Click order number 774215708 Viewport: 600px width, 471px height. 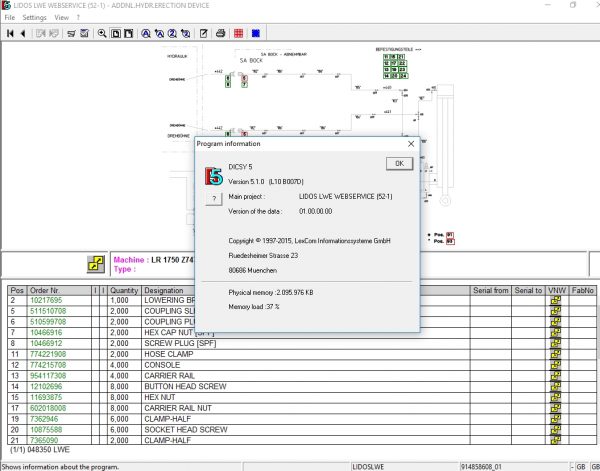pos(48,365)
